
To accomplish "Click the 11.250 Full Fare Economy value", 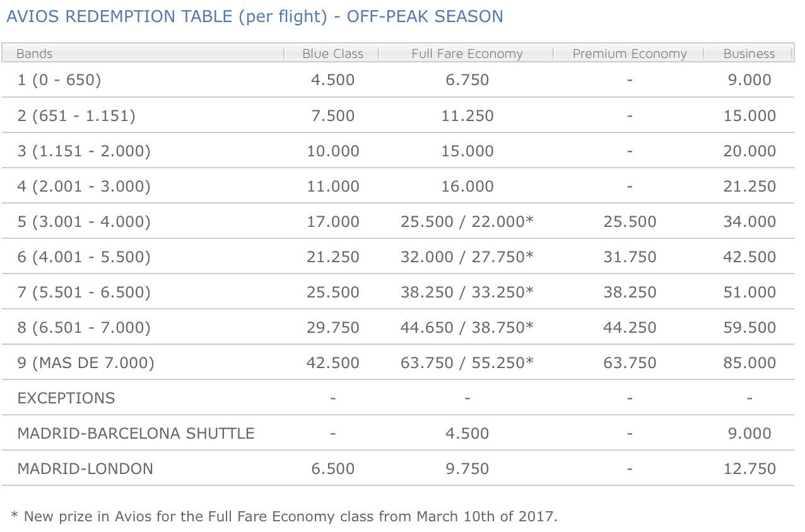I will (x=467, y=115).
